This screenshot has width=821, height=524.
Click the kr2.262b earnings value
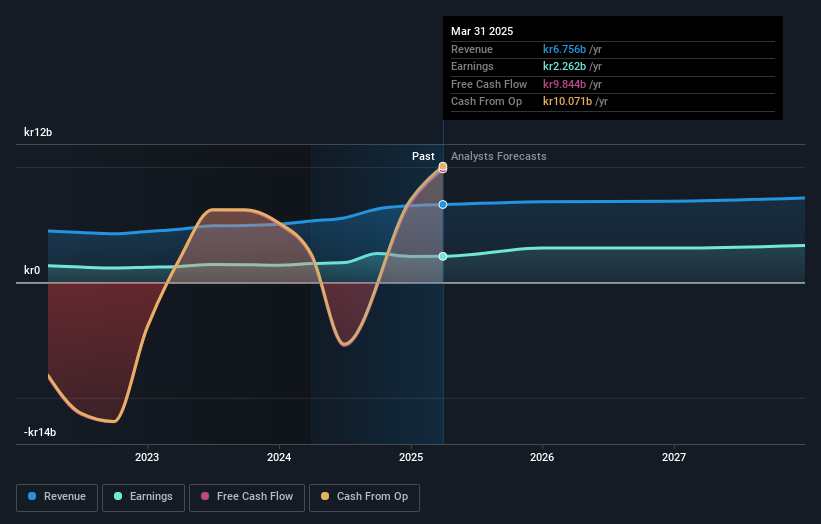click(564, 66)
